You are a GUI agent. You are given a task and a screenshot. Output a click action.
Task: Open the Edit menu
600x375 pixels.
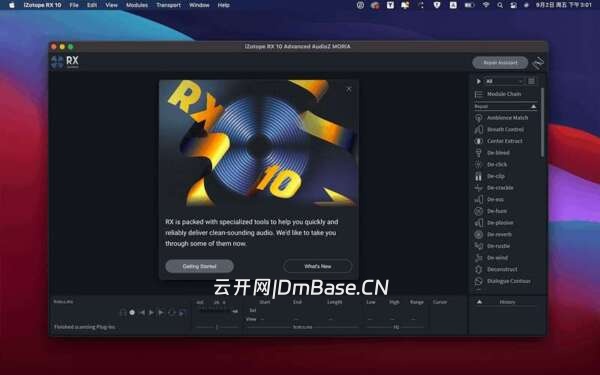[92, 5]
